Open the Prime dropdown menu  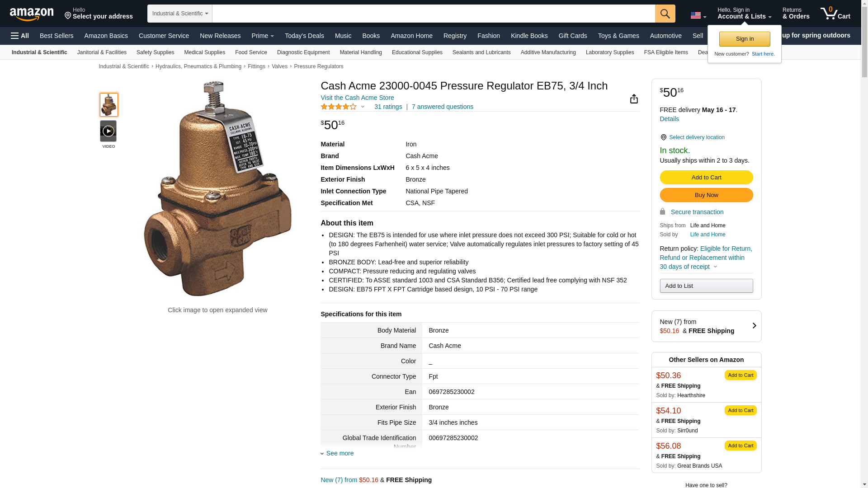(x=263, y=36)
